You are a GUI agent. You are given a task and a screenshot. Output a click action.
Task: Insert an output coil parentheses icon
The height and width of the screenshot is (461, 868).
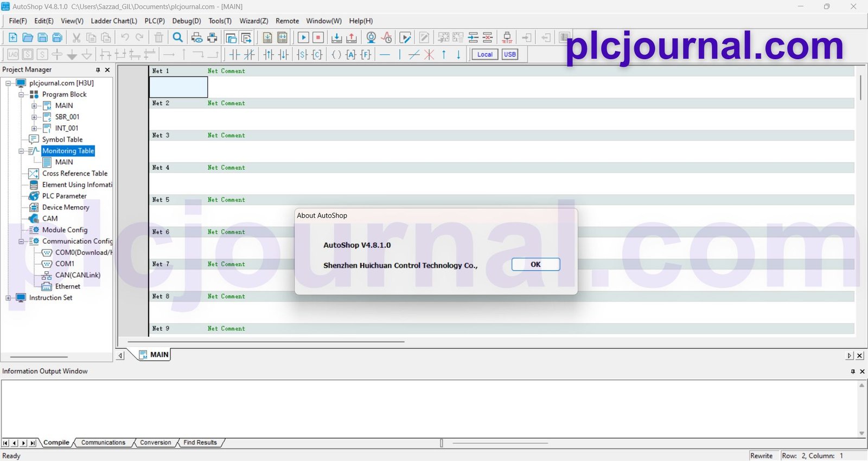click(x=336, y=54)
